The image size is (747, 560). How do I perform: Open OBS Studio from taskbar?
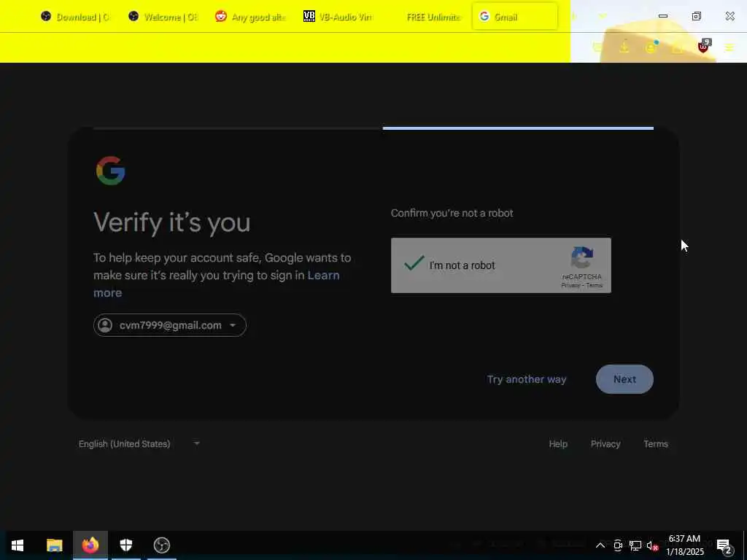161,545
